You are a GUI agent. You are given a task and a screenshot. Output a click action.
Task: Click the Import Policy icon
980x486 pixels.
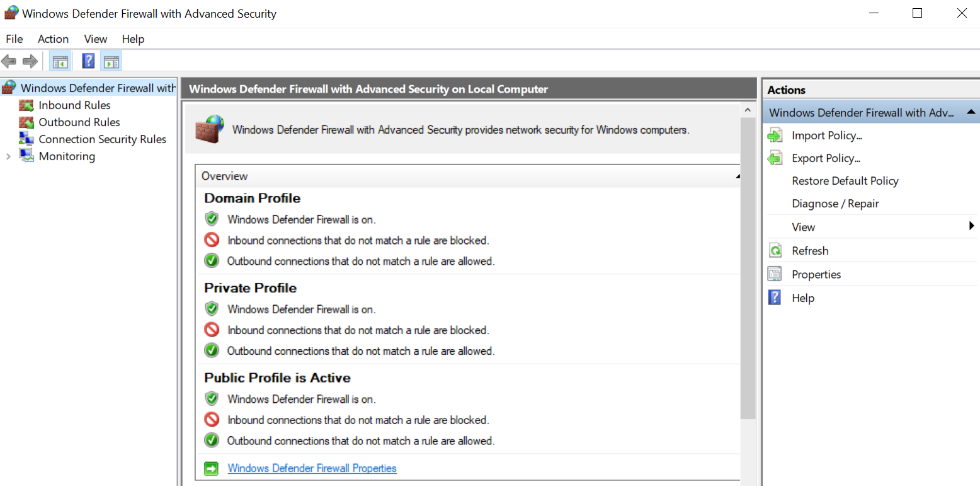point(775,136)
